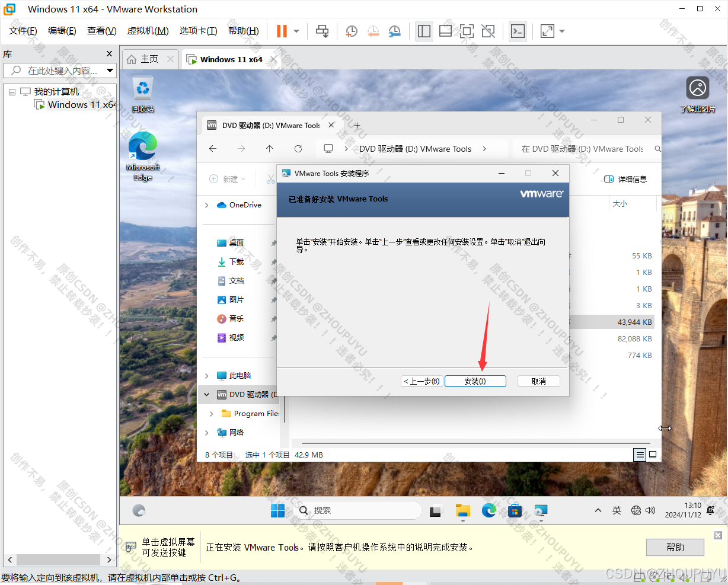Dismiss the yellow VMware Tools notification bar

[x=717, y=535]
